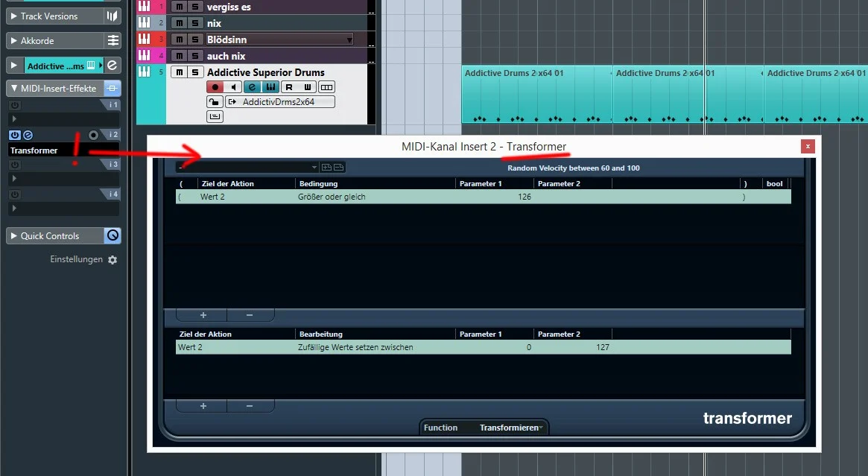
Task: Open the Blödsinn track name dropdown arrow
Action: point(349,39)
